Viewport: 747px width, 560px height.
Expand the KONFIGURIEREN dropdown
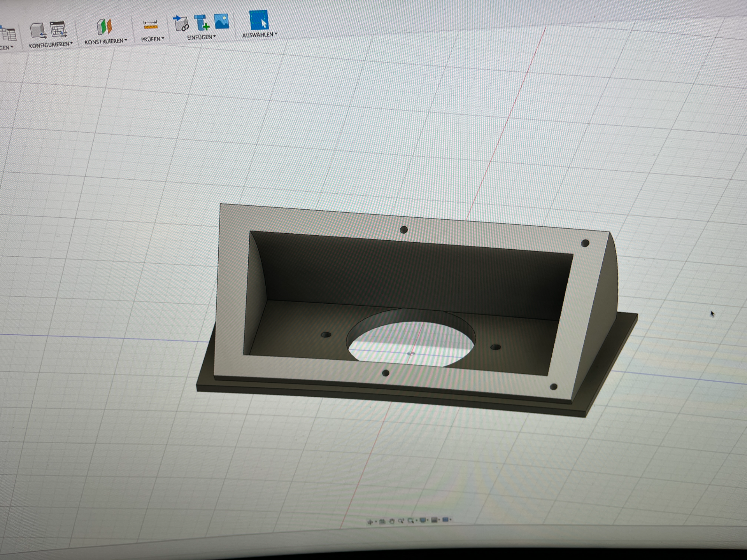point(51,45)
